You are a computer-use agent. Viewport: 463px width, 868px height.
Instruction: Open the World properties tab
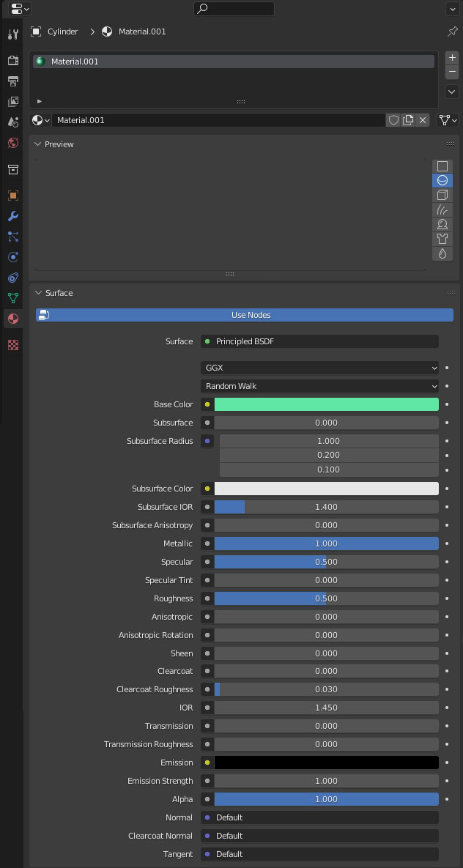pyautogui.click(x=13, y=143)
